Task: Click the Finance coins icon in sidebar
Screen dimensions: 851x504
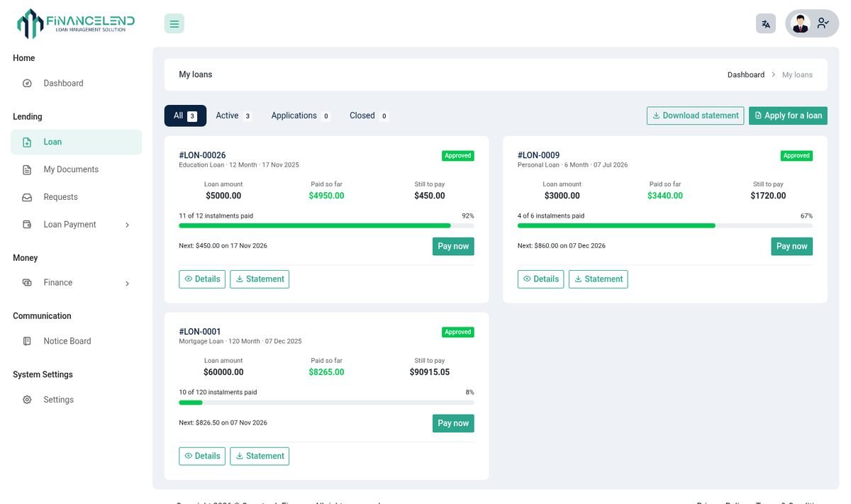Action: point(27,283)
